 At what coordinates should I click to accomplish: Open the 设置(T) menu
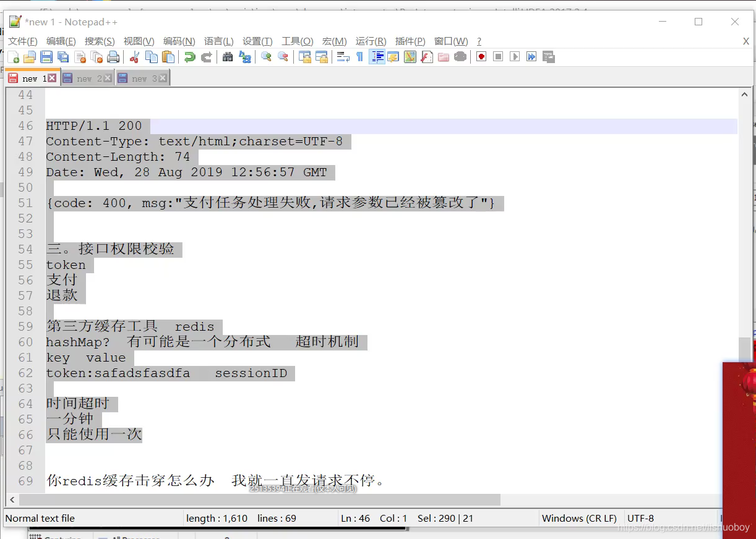coord(257,41)
